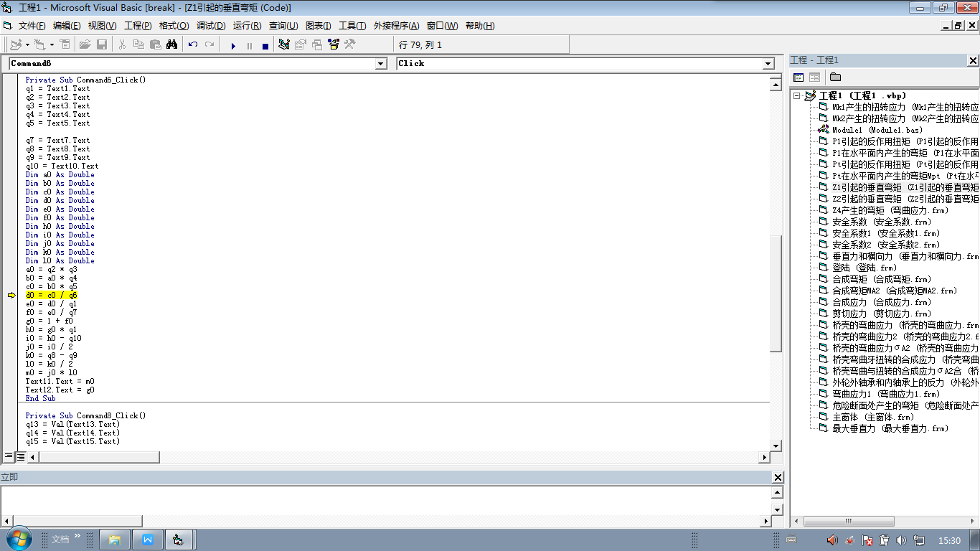Stop execution with the End icon
This screenshot has width=980, height=551.
265,45
